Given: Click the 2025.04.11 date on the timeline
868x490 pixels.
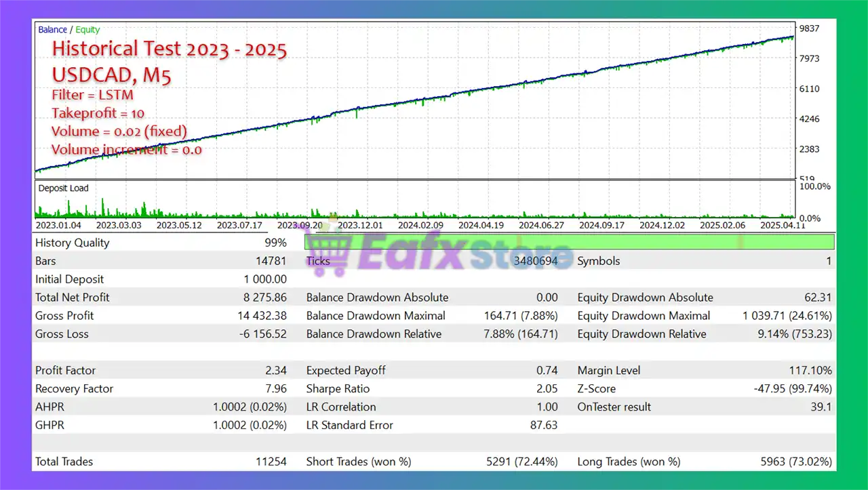Looking at the screenshot, I should pos(782,225).
